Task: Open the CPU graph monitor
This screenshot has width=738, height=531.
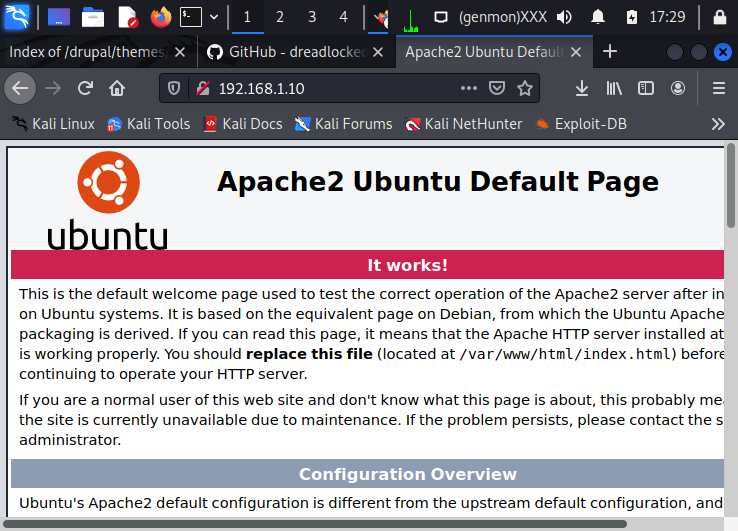Action: click(x=410, y=19)
